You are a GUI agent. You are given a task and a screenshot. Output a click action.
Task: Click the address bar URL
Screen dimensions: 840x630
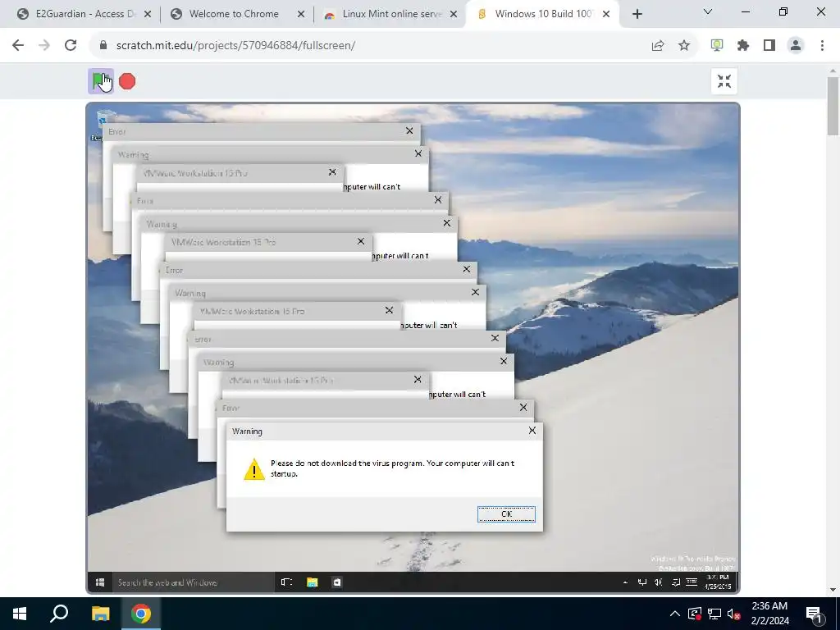tap(235, 46)
